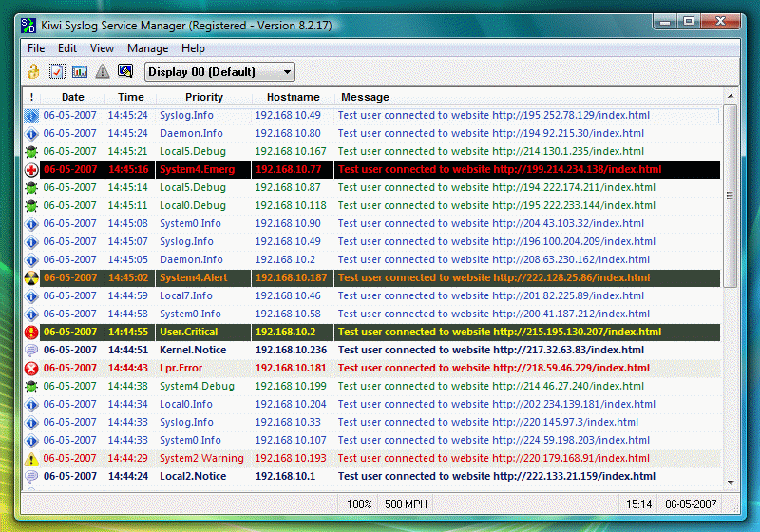The width and height of the screenshot is (760, 532).
Task: Click the 06-05-2007 date in status bar
Action: (691, 504)
